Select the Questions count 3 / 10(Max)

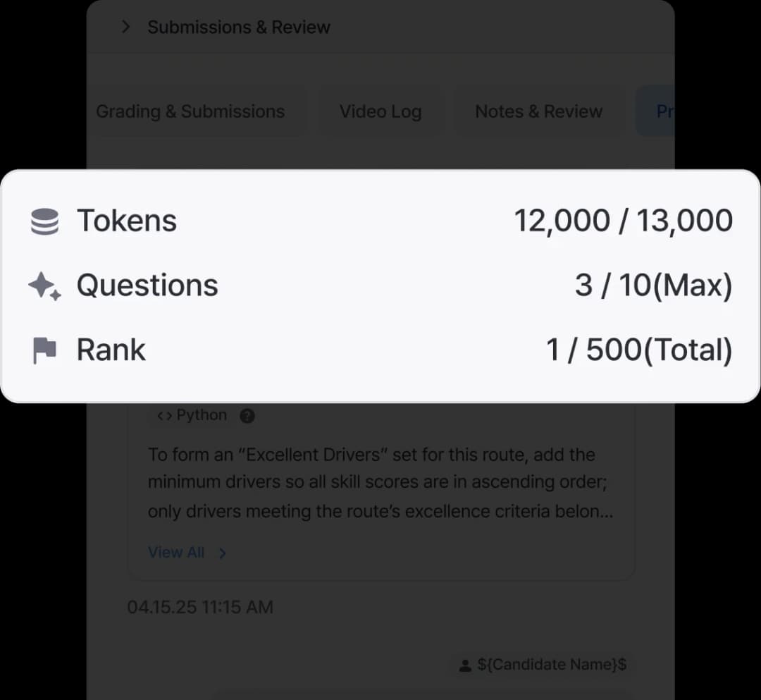tap(652, 285)
